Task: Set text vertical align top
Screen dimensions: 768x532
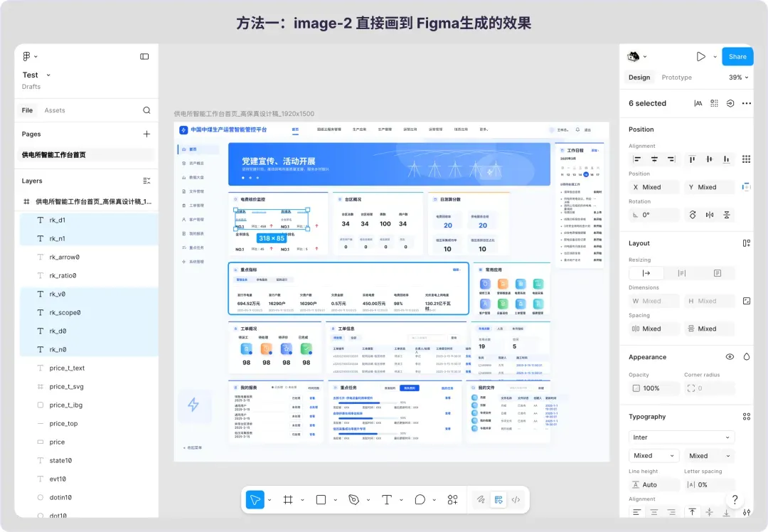Action: point(692,512)
